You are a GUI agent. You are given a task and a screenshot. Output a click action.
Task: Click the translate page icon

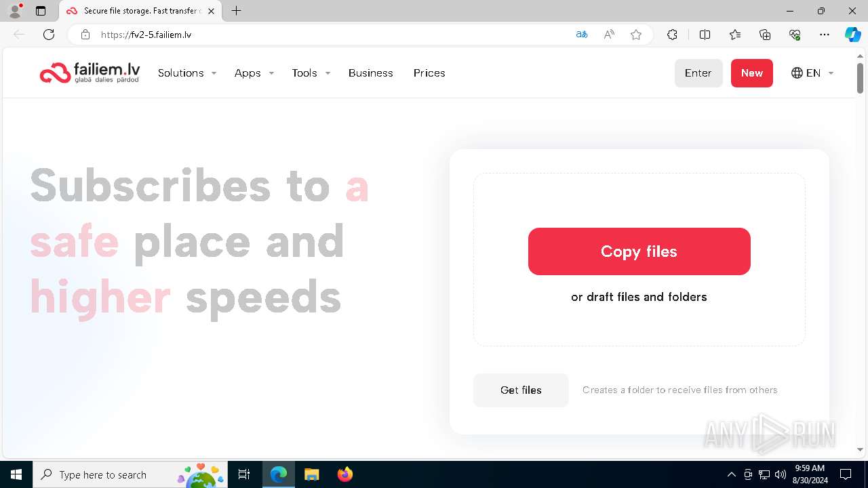pyautogui.click(x=582, y=35)
